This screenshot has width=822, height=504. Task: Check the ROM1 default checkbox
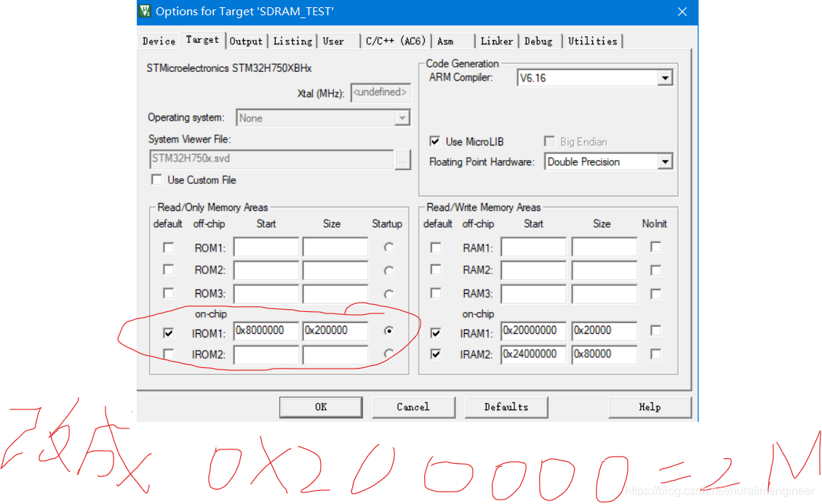click(x=168, y=247)
